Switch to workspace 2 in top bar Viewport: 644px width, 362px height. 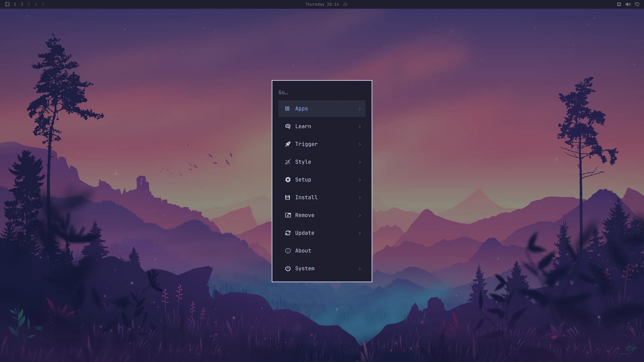22,4
